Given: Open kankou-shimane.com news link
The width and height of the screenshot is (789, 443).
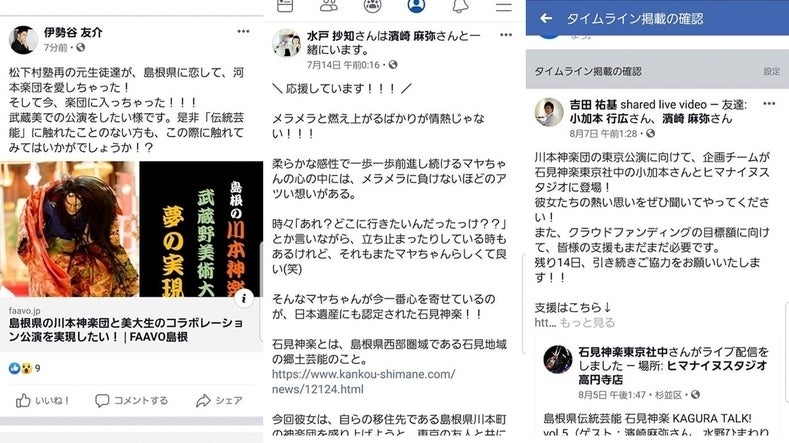Looking at the screenshot, I should [363, 382].
